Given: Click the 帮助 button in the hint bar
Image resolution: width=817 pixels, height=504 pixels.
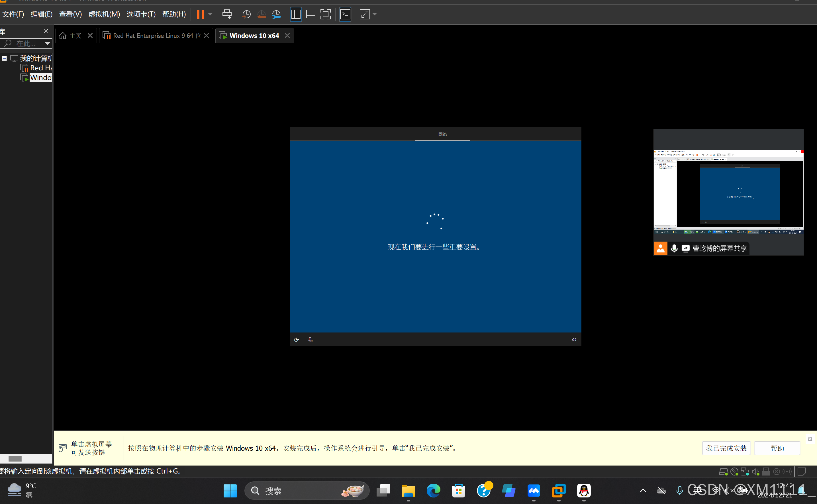Looking at the screenshot, I should (x=777, y=448).
